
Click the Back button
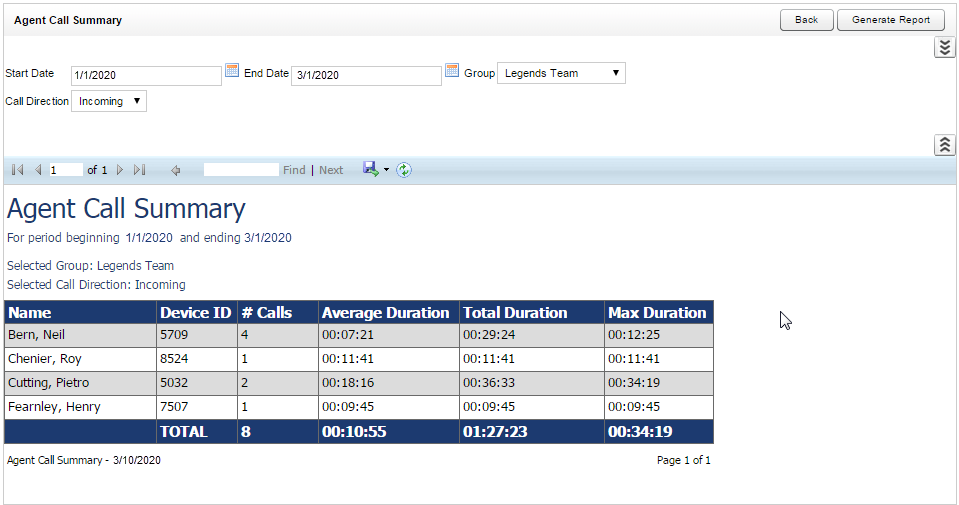click(806, 20)
